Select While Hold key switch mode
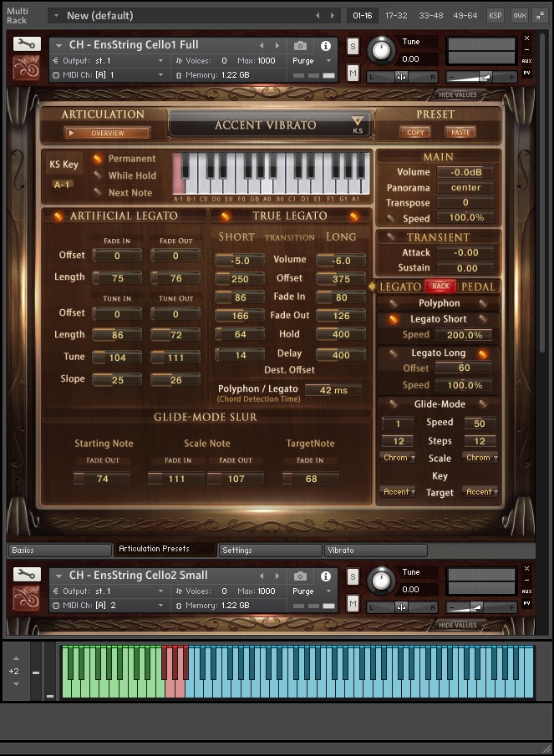This screenshot has width=554, height=756. coord(98,175)
